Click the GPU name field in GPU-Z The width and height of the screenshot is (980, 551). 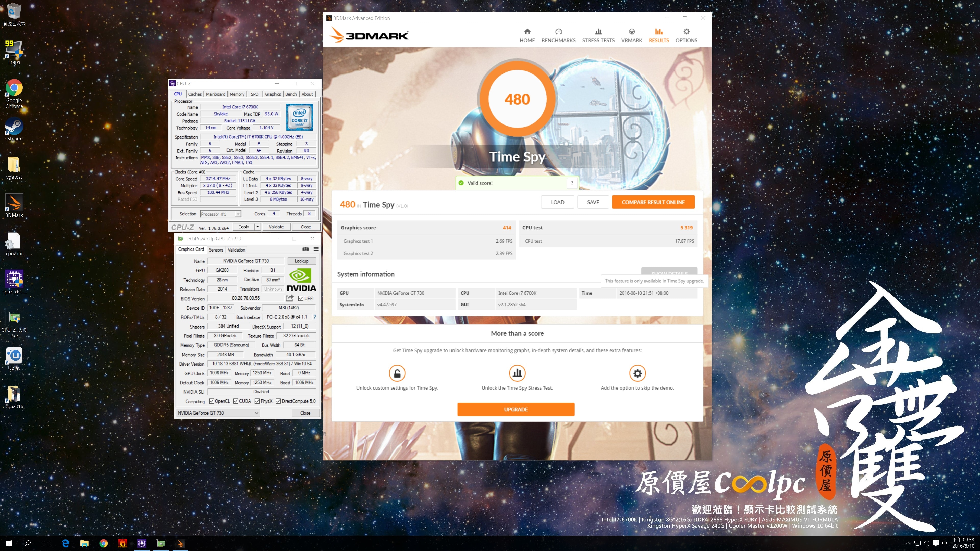246,261
